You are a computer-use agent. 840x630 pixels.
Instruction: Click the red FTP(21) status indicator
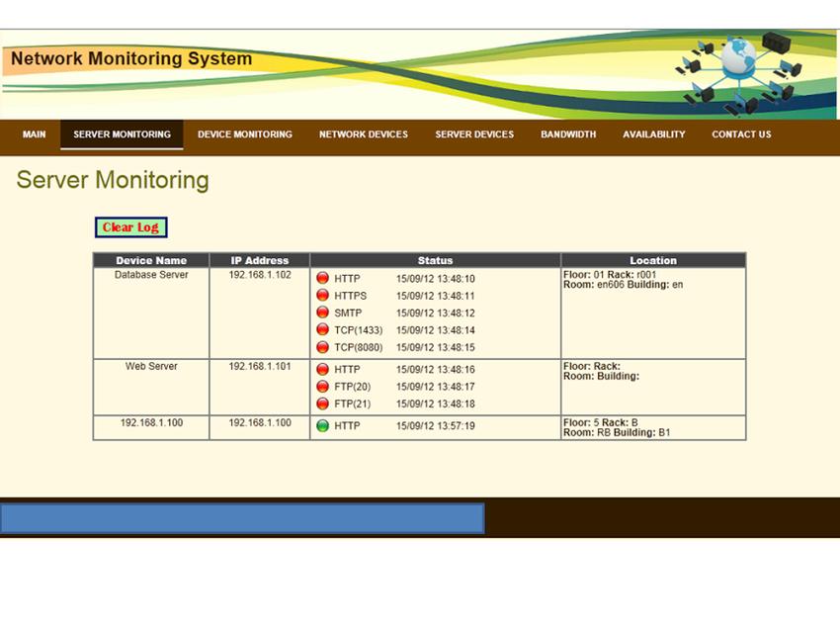(323, 404)
